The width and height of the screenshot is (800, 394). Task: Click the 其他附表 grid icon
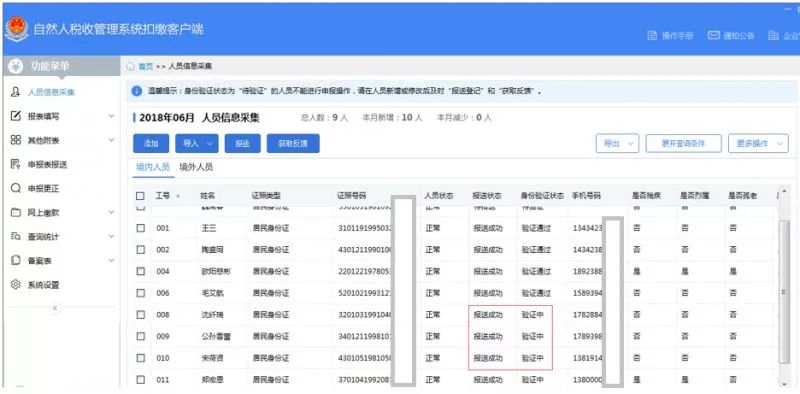(x=16, y=140)
